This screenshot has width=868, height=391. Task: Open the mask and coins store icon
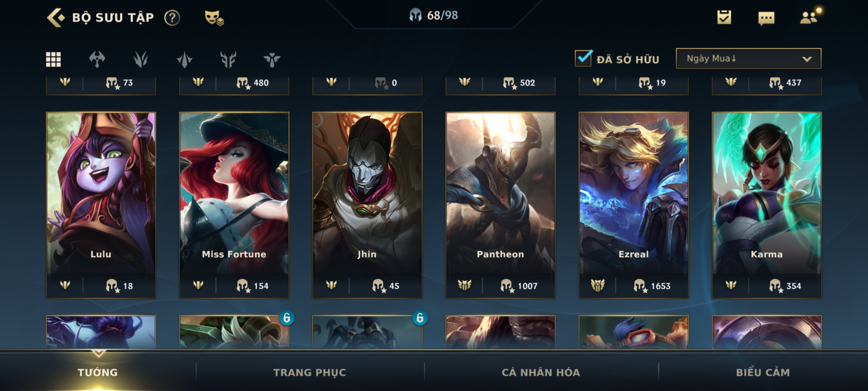[214, 18]
